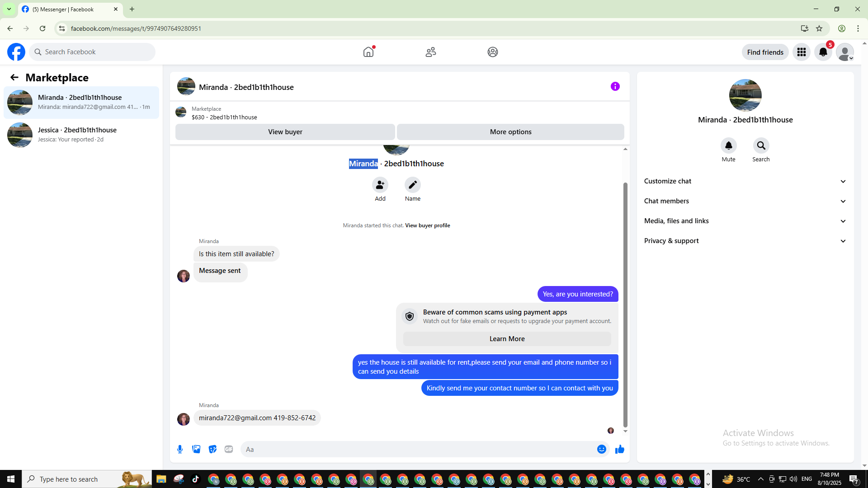Search in conversation using magnifier icon

(761, 146)
